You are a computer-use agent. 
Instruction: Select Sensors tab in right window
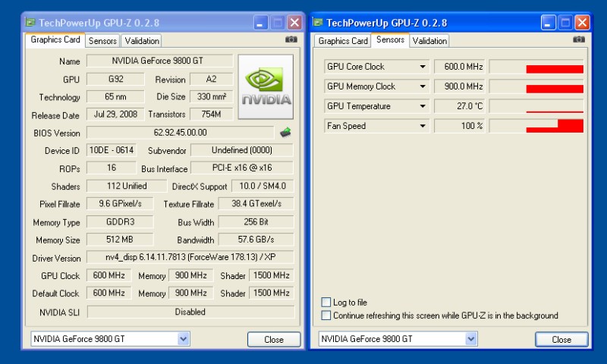[x=390, y=40]
